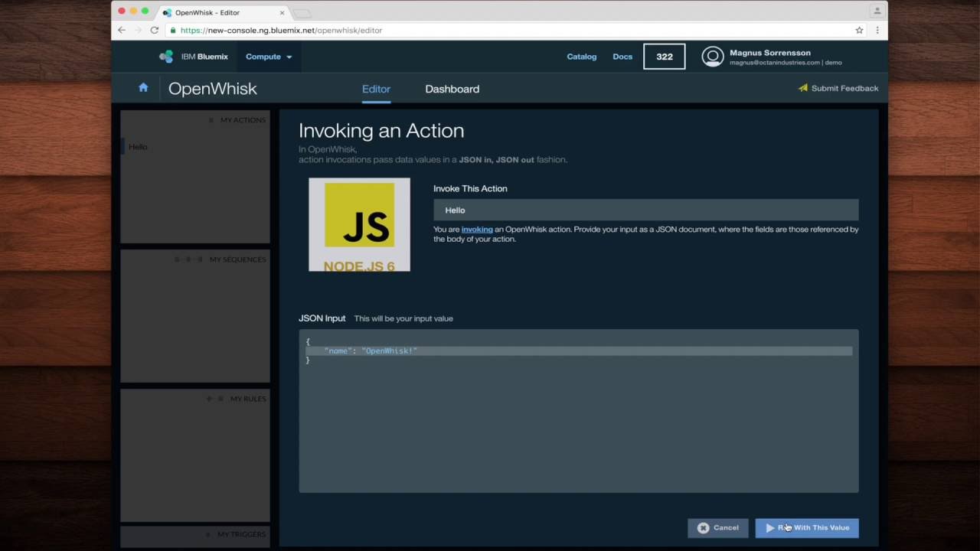Click the IBM Bluemix logo icon

[166, 57]
